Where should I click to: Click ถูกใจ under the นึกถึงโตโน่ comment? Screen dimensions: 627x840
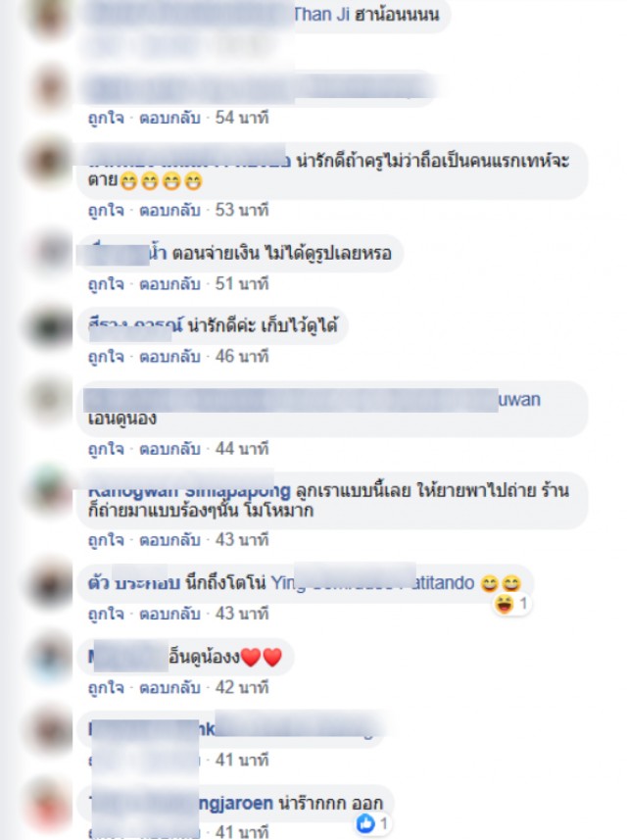click(106, 614)
